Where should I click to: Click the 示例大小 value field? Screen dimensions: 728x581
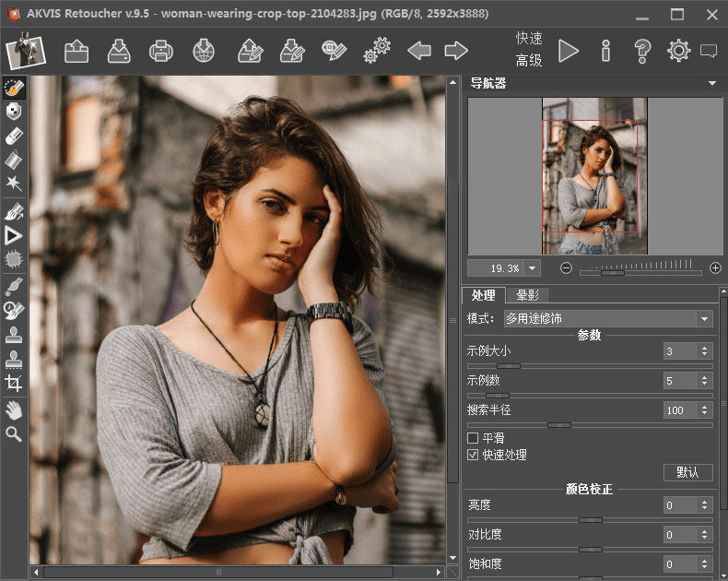click(680, 351)
